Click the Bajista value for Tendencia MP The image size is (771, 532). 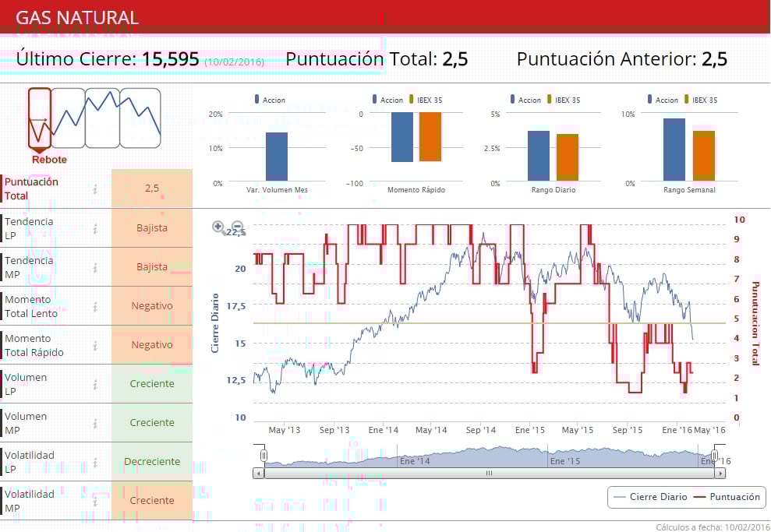tap(152, 266)
